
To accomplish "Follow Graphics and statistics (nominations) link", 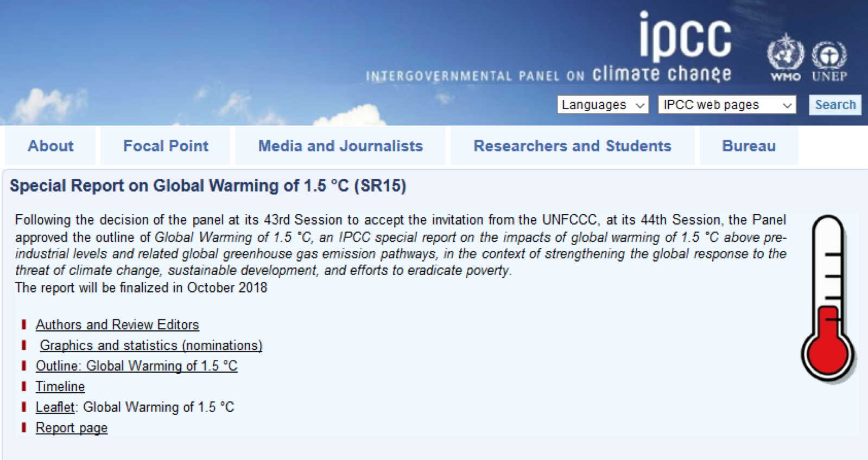I will (x=151, y=345).
